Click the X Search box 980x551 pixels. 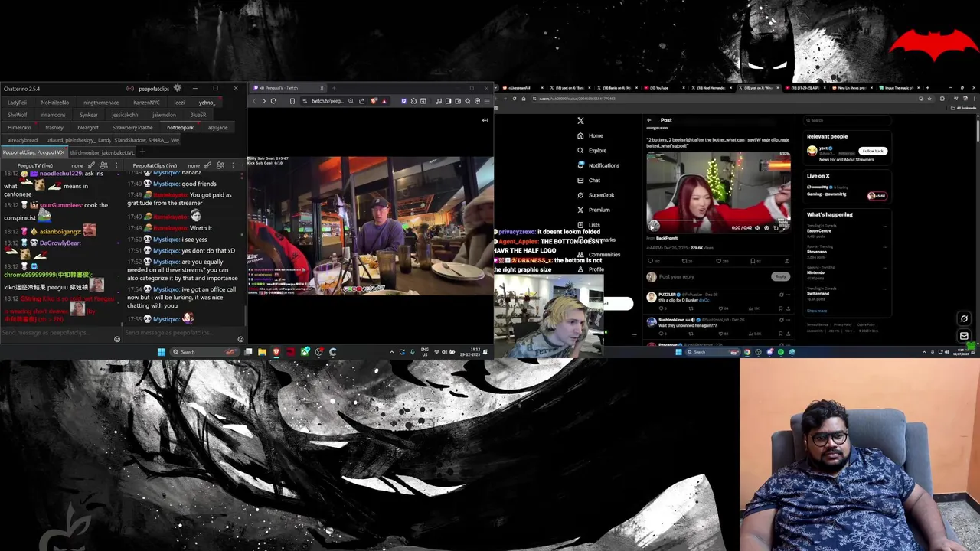[x=846, y=120]
